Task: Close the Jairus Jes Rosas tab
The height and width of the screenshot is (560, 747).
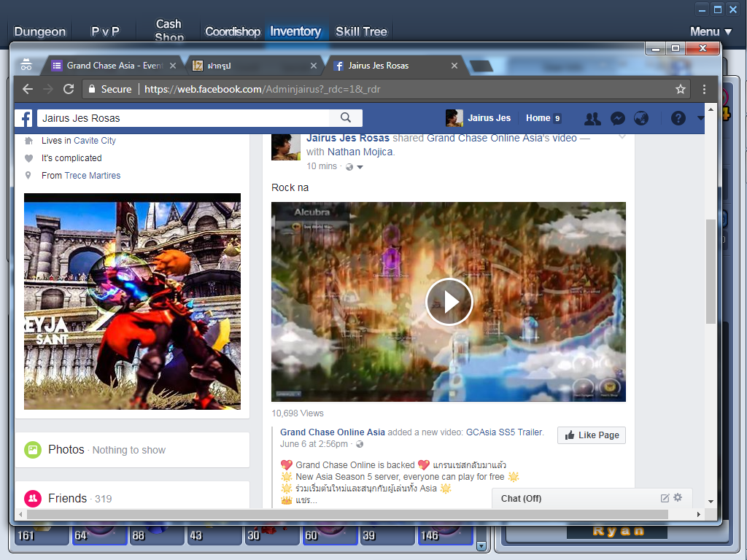Action: click(454, 66)
